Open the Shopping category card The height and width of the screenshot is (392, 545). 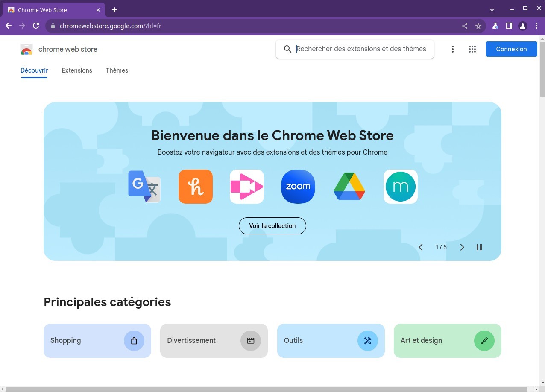(97, 341)
